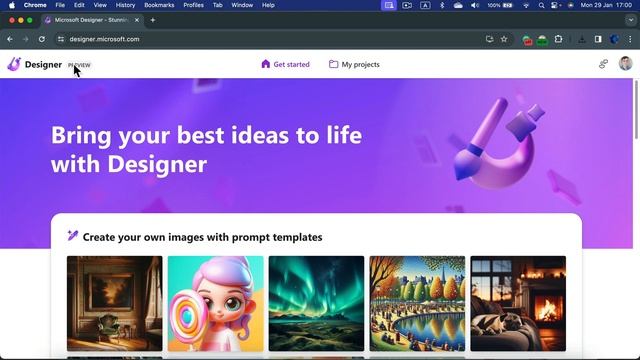Select the cartoon girl with lollipop thumbnail
640x360 pixels.
click(216, 303)
